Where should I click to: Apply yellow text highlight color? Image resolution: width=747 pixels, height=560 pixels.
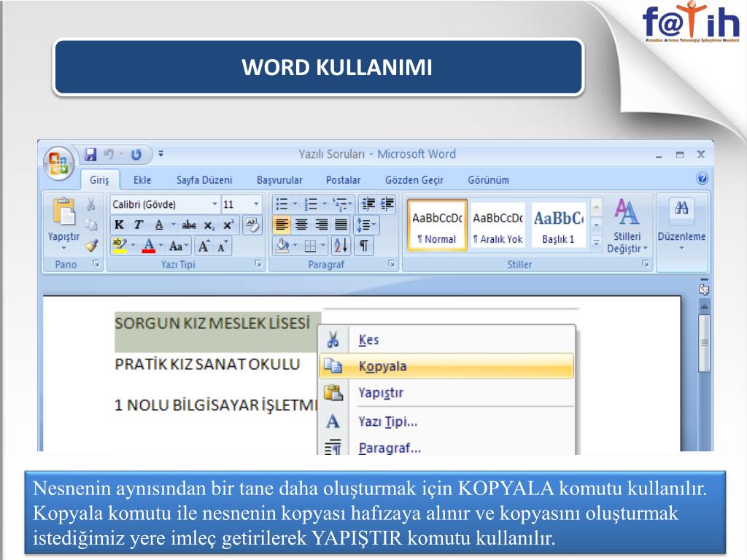[120, 246]
